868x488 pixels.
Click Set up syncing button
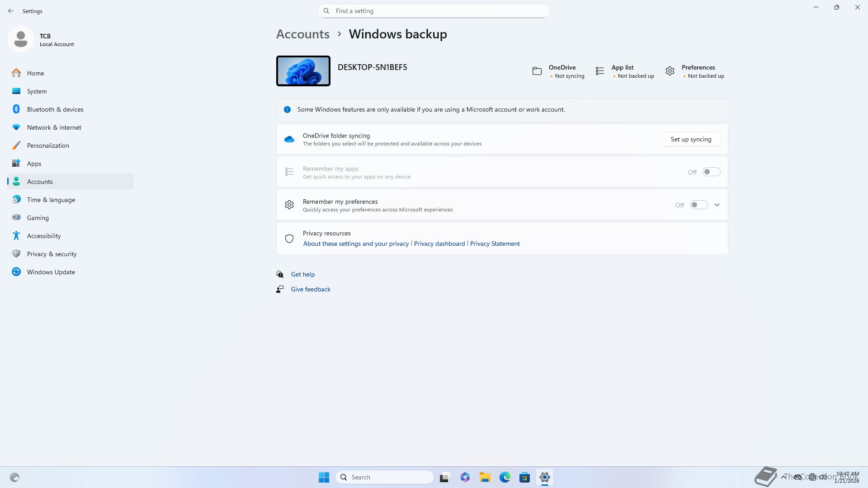point(691,139)
